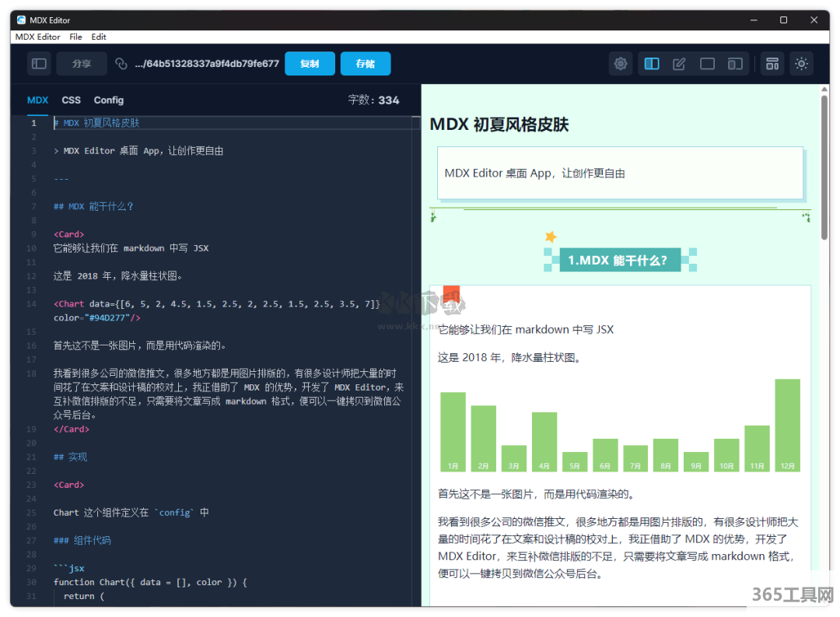The image size is (840, 617).
Task: Select edit-only mode pencil icon
Action: (x=679, y=64)
